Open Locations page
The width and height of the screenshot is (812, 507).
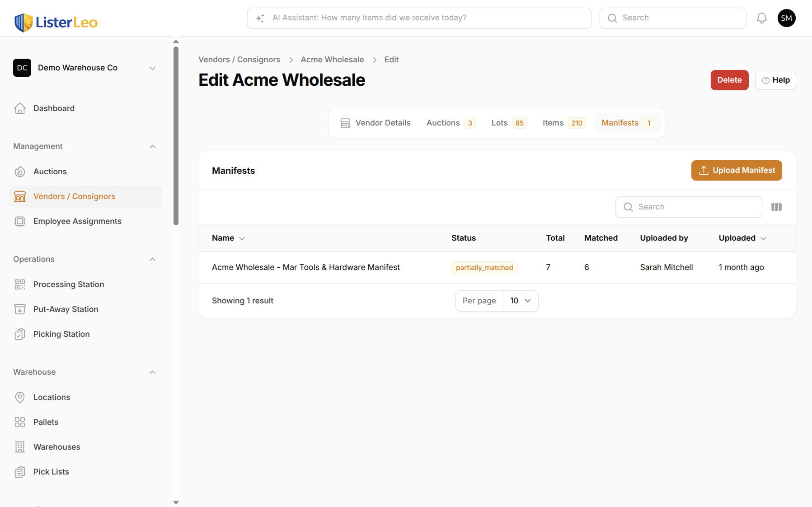point(85,397)
